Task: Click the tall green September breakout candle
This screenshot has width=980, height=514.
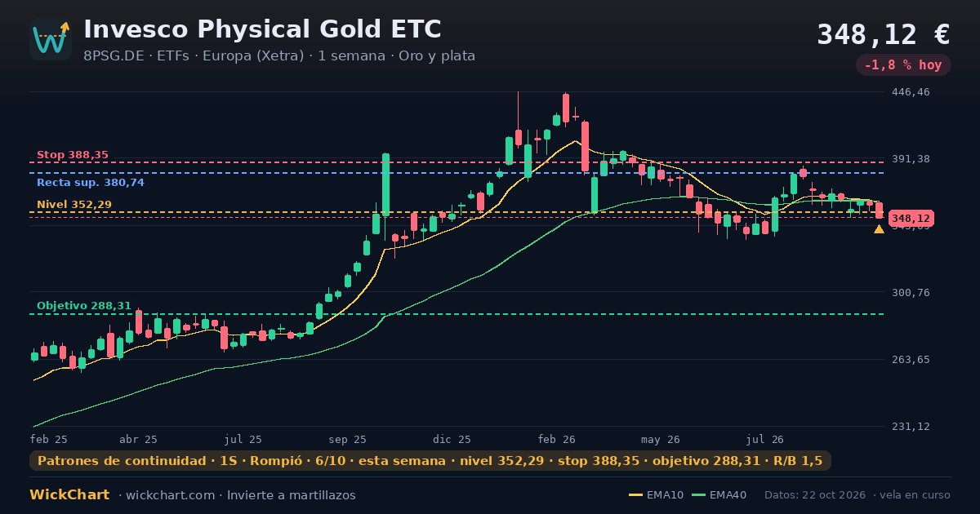Action: point(385,184)
